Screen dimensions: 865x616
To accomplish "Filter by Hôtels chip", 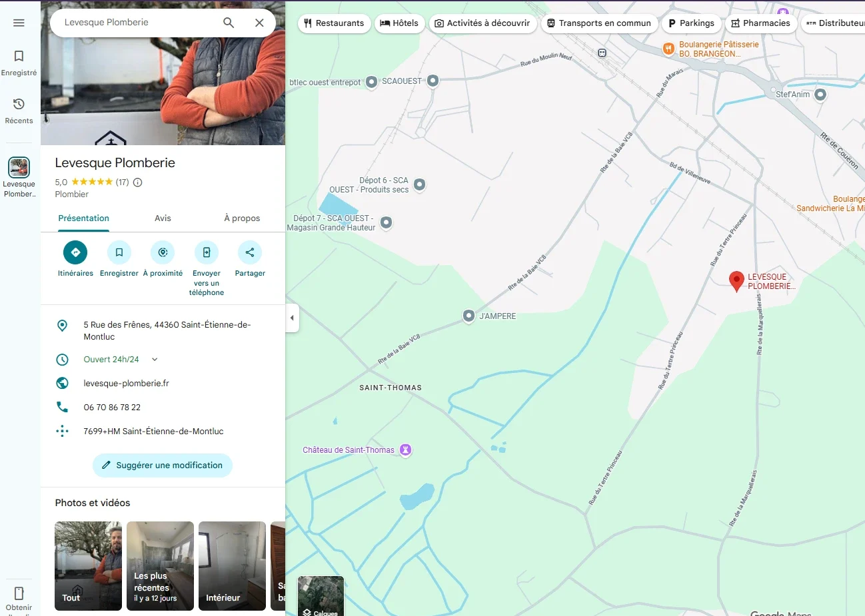I will (x=399, y=23).
